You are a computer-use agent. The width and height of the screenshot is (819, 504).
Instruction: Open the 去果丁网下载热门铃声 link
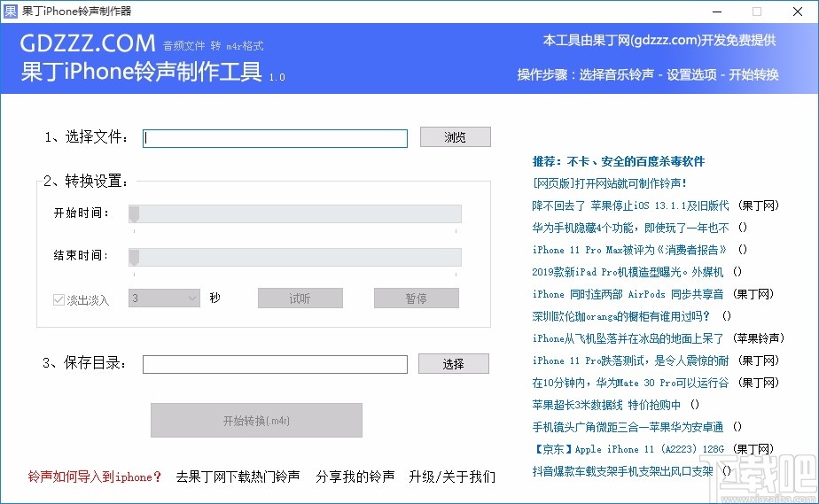(x=238, y=477)
